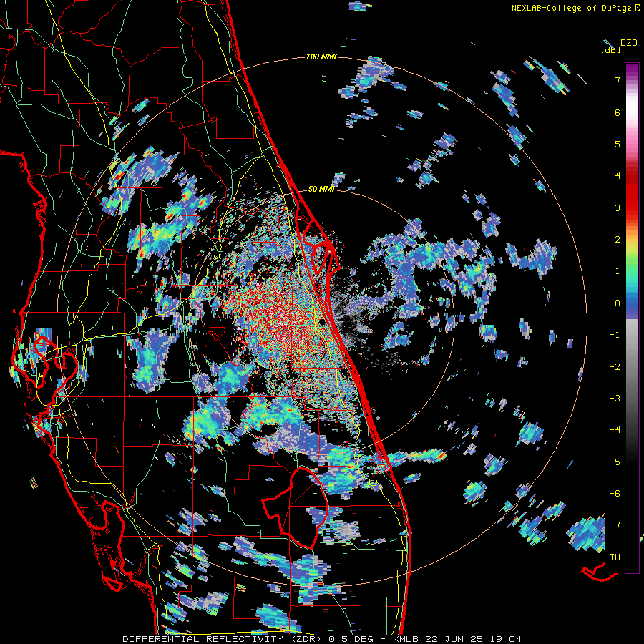The height and width of the screenshot is (644, 644).
Task: Click the 100 NMI range ring label
Action: coord(321,57)
